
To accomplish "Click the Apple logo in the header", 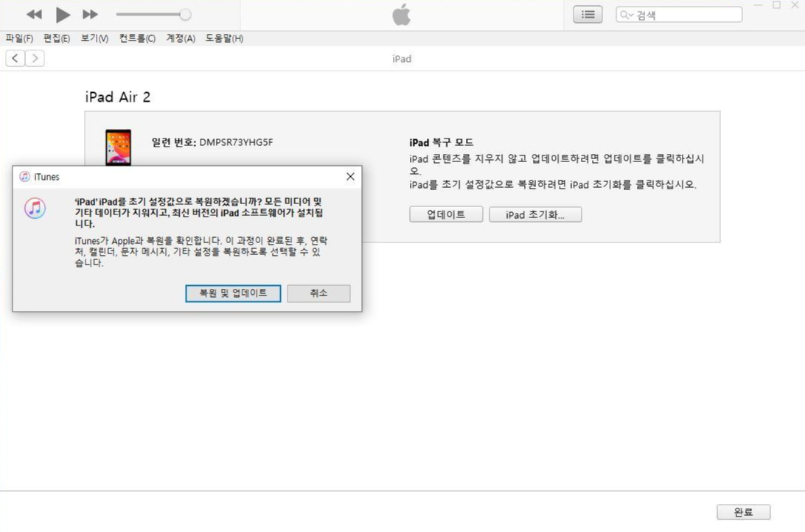I will tap(402, 14).
